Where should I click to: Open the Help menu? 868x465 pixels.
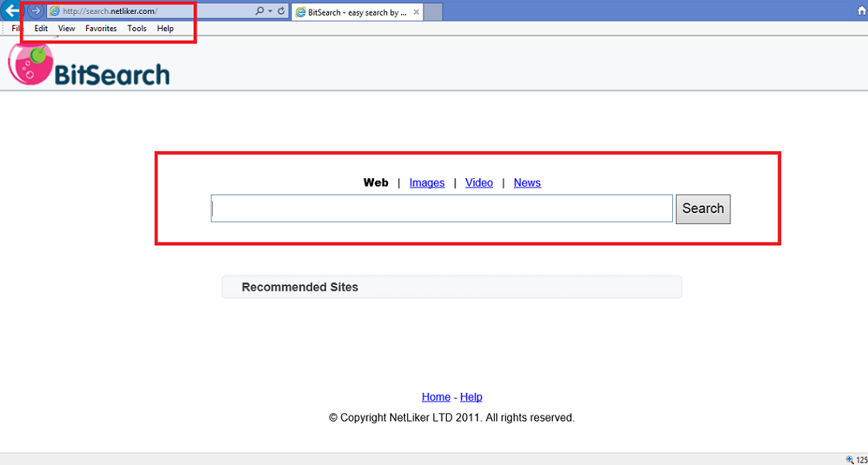click(x=165, y=28)
